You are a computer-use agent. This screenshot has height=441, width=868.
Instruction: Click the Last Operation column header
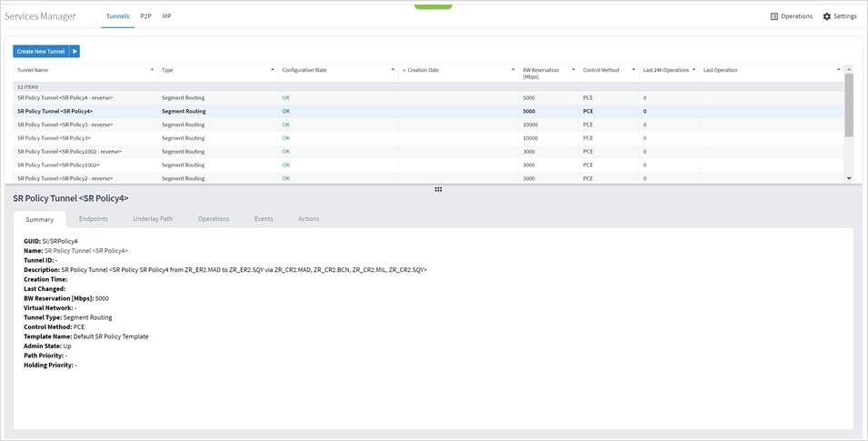pyautogui.click(x=720, y=70)
